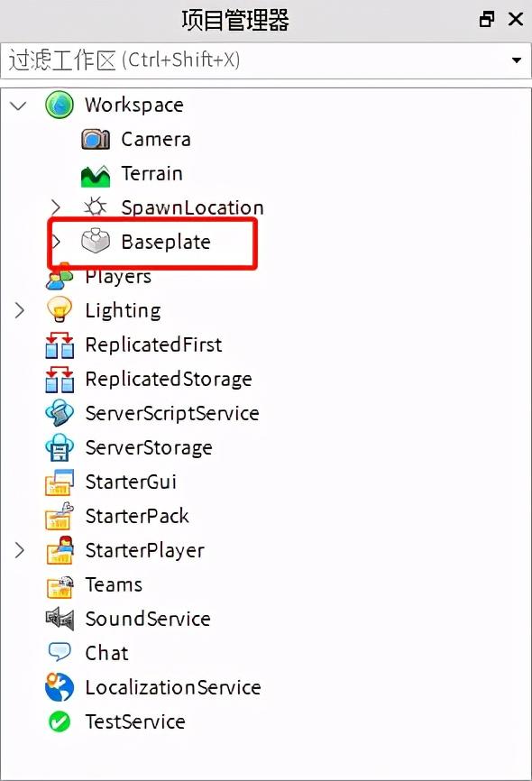The image size is (532, 781).
Task: Select the ServerStorage disk icon
Action: [x=60, y=447]
